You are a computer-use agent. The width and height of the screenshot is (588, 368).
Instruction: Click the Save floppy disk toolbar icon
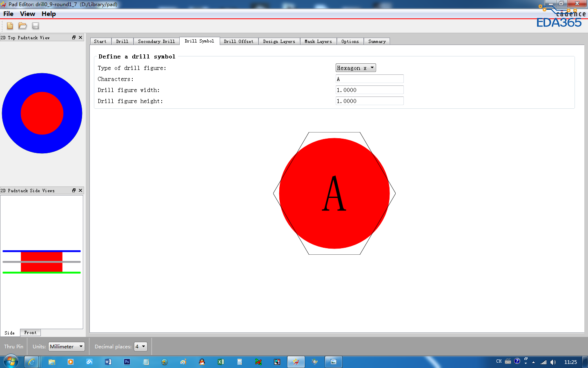tap(36, 26)
